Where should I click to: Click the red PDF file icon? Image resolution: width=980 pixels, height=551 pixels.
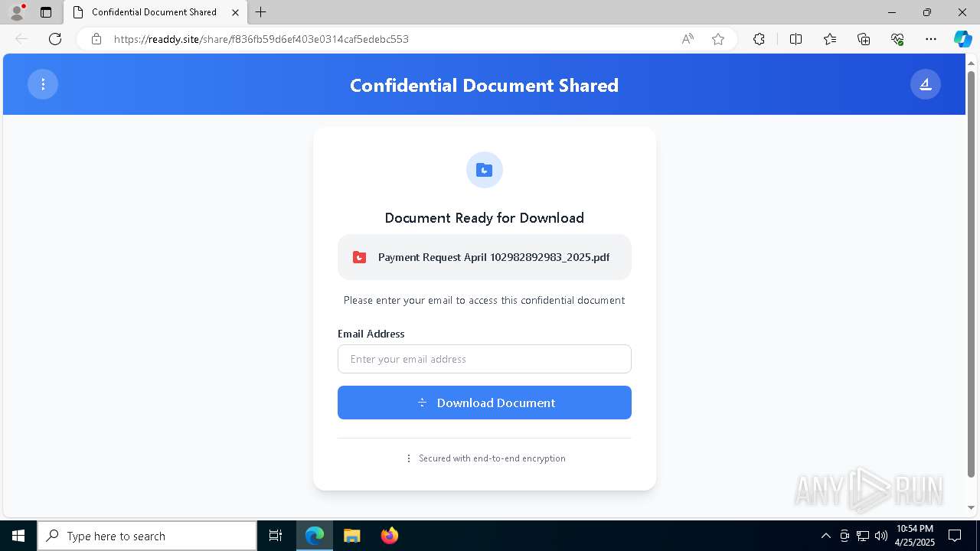(x=359, y=257)
